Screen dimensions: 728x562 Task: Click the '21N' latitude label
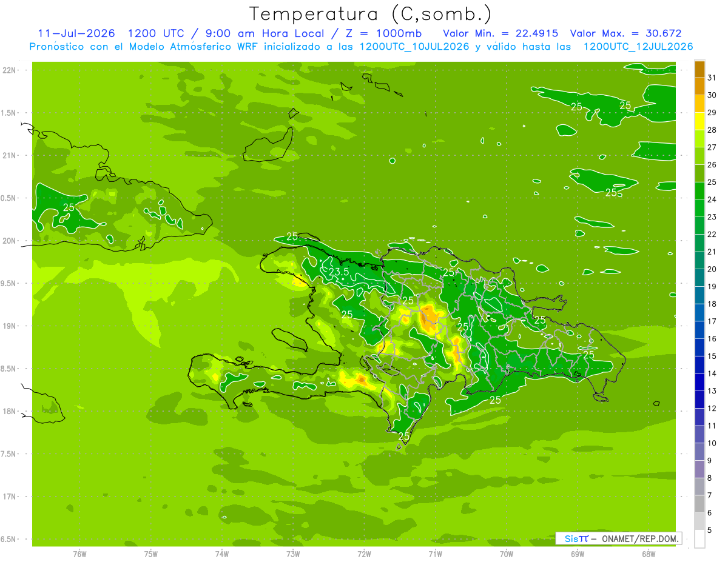[9, 155]
